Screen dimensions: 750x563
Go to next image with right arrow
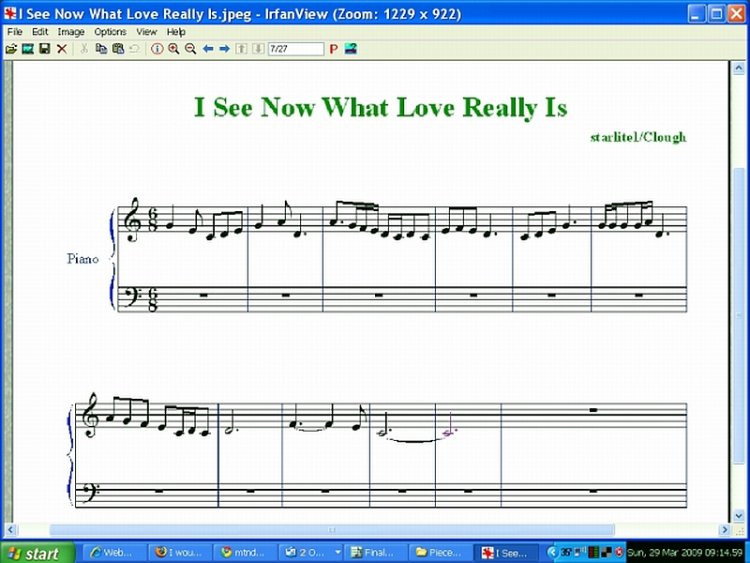tap(224, 48)
